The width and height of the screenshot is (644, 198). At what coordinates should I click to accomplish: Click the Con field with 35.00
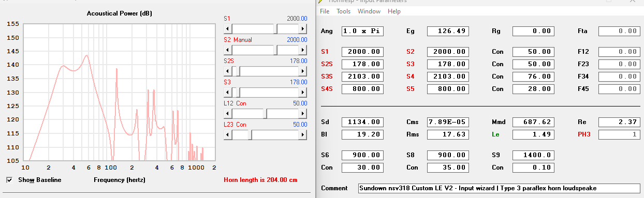pyautogui.click(x=448, y=167)
